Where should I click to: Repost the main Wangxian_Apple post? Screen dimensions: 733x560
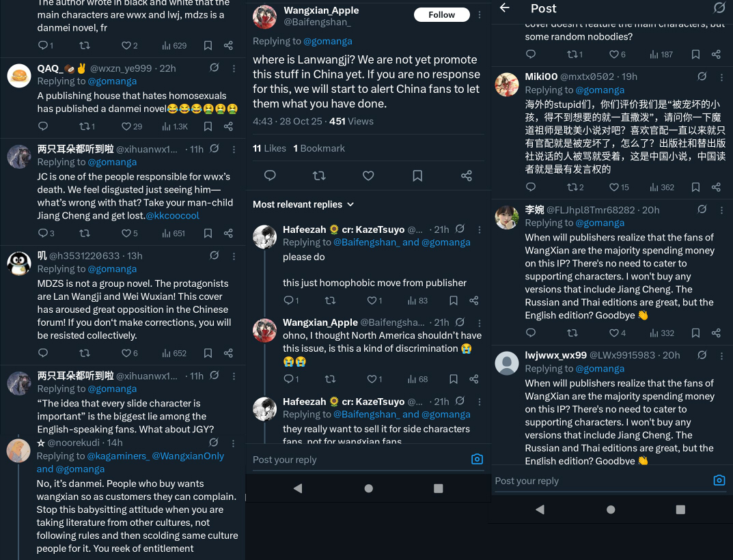point(319,176)
